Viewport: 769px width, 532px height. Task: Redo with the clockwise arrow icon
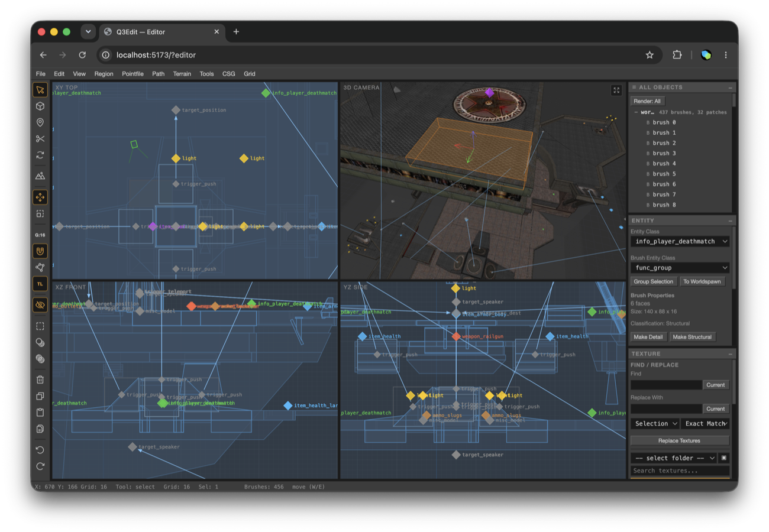[40, 466]
